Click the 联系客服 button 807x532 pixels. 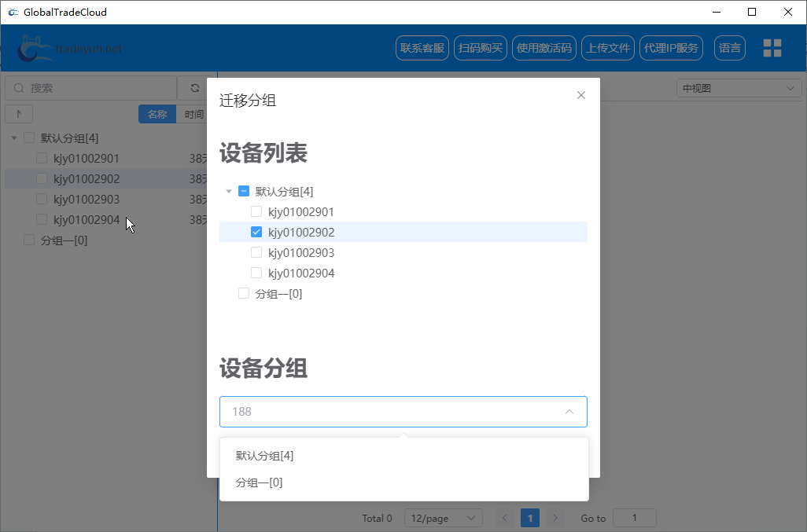[x=422, y=47]
